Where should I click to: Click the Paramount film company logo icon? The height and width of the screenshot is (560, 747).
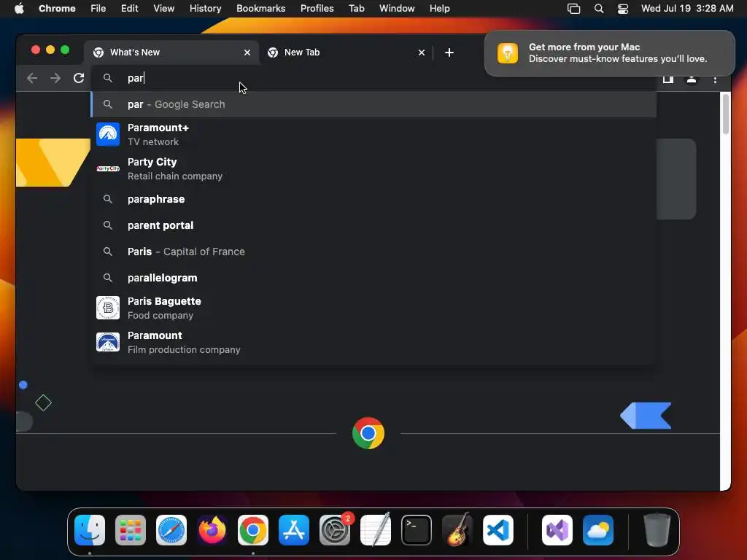pyautogui.click(x=108, y=342)
